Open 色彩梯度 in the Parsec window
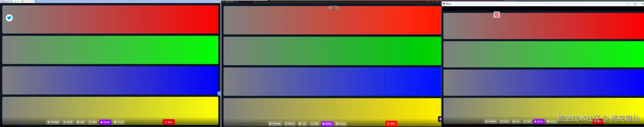The height and width of the screenshot is (127, 644). pos(491,121)
